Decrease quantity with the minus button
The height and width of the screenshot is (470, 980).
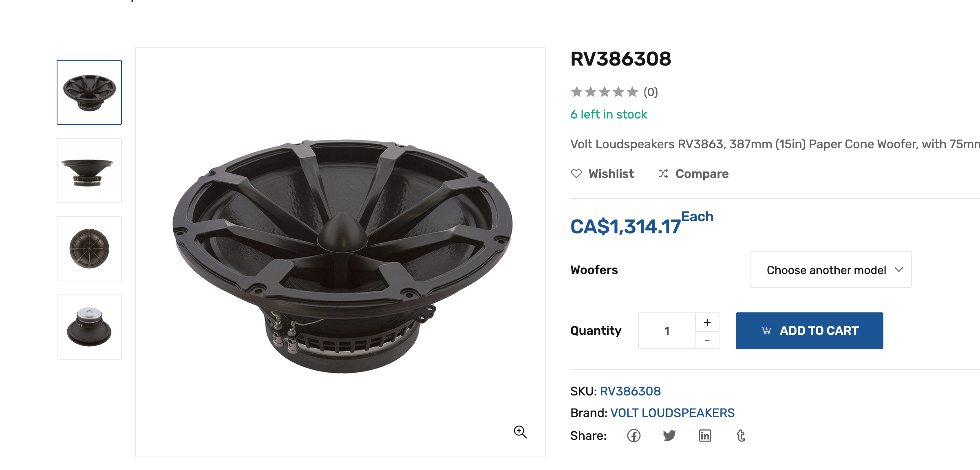pos(707,340)
